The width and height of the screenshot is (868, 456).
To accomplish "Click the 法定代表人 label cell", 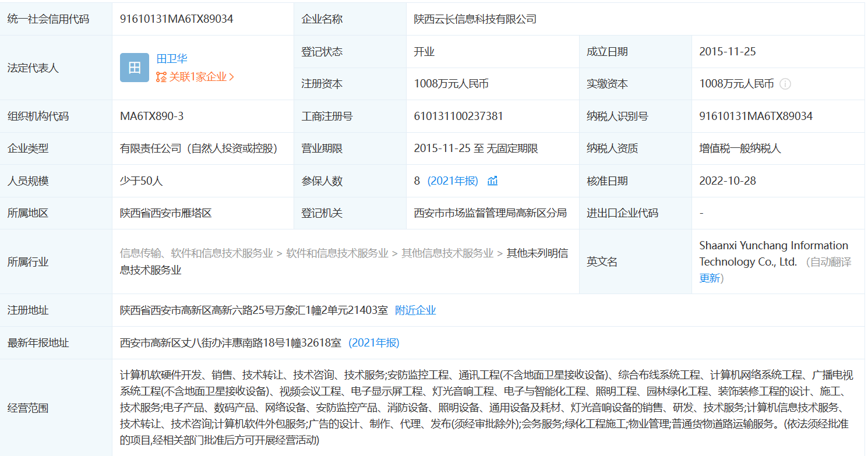I will [57, 68].
